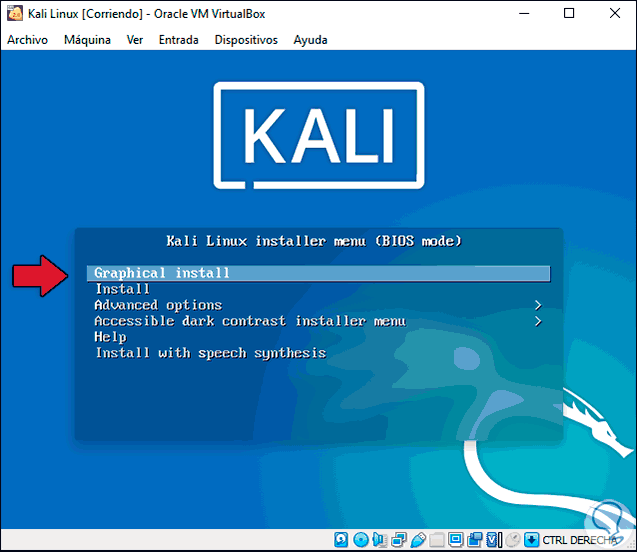Click the hard disk activity icon

tap(341, 540)
